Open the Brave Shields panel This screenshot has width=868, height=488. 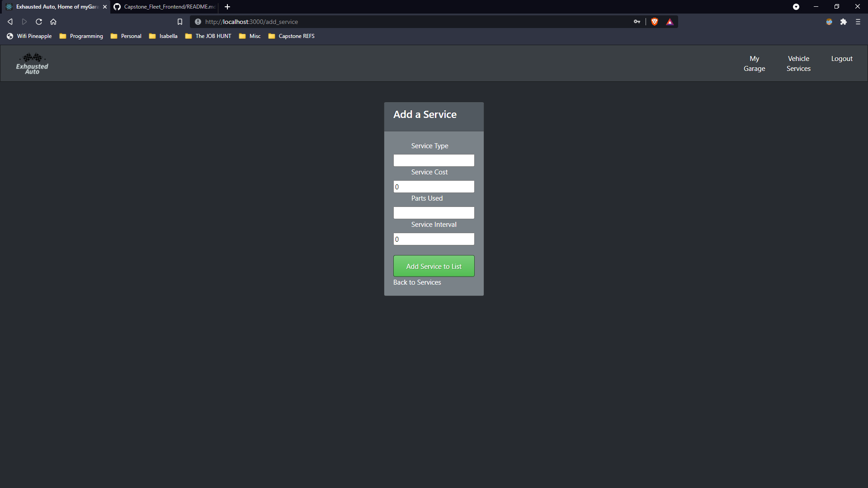(x=654, y=21)
